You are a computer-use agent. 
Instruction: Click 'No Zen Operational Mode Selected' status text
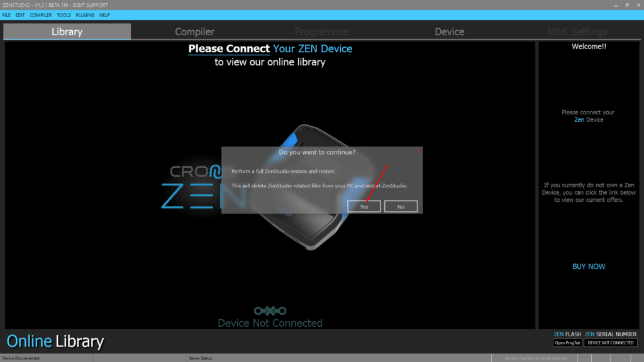click(x=536, y=358)
